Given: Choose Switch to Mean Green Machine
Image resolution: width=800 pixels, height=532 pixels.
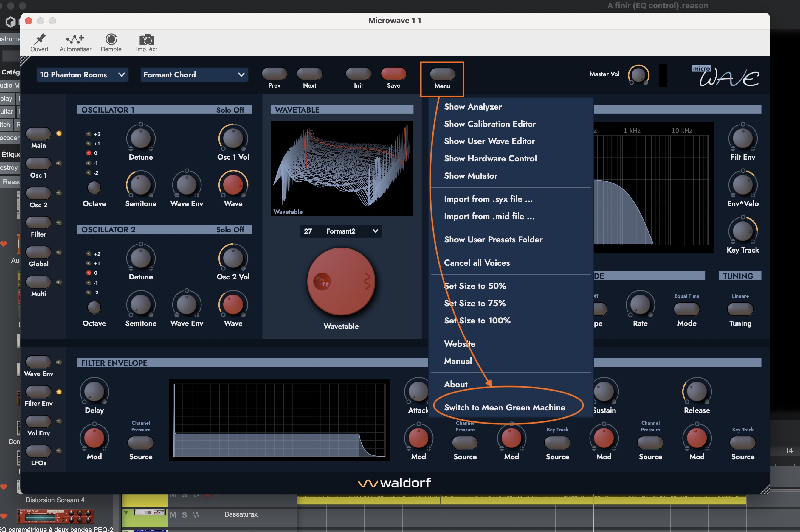Looking at the screenshot, I should tap(511, 407).
